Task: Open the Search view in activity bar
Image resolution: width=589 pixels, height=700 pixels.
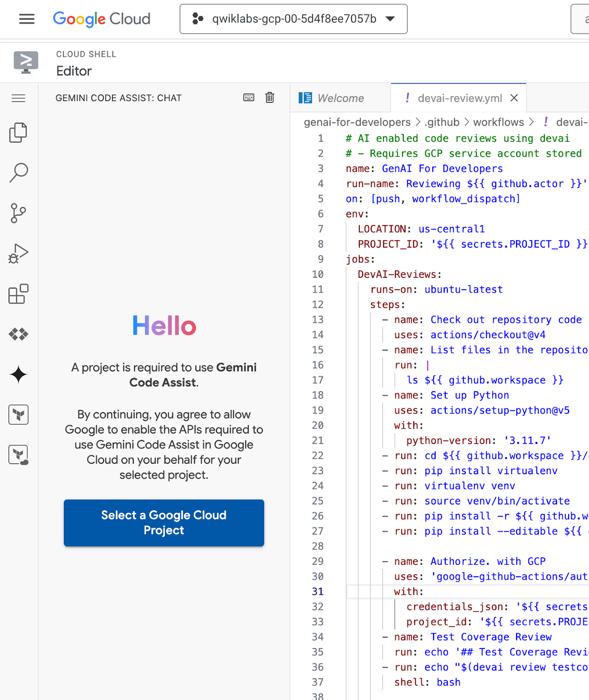Action: 18,173
